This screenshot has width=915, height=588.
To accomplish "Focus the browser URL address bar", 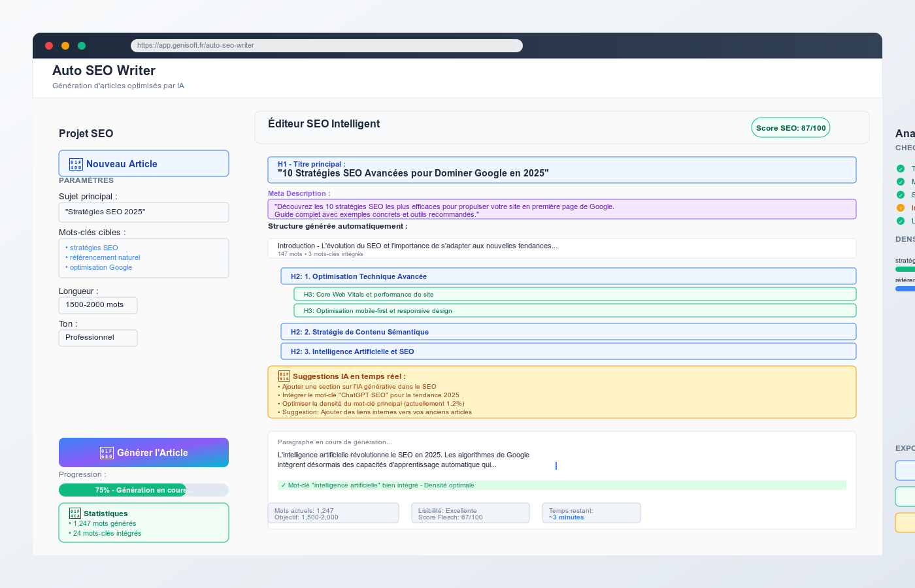I will click(x=327, y=45).
